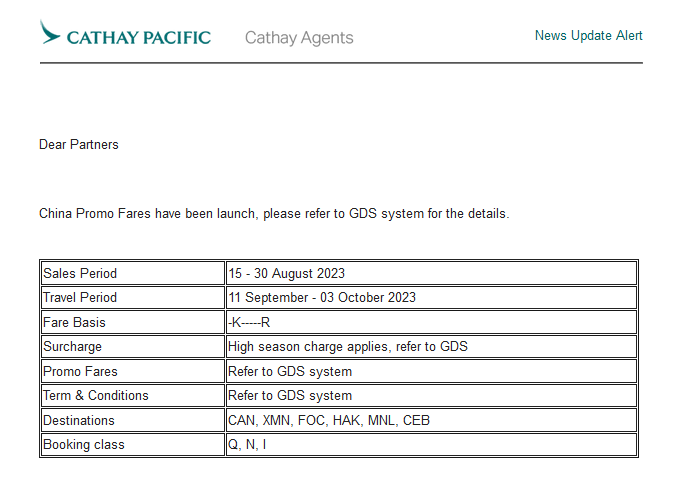Click the CAN, XMN, FOC destinations cell
673x479 pixels.
click(431, 420)
